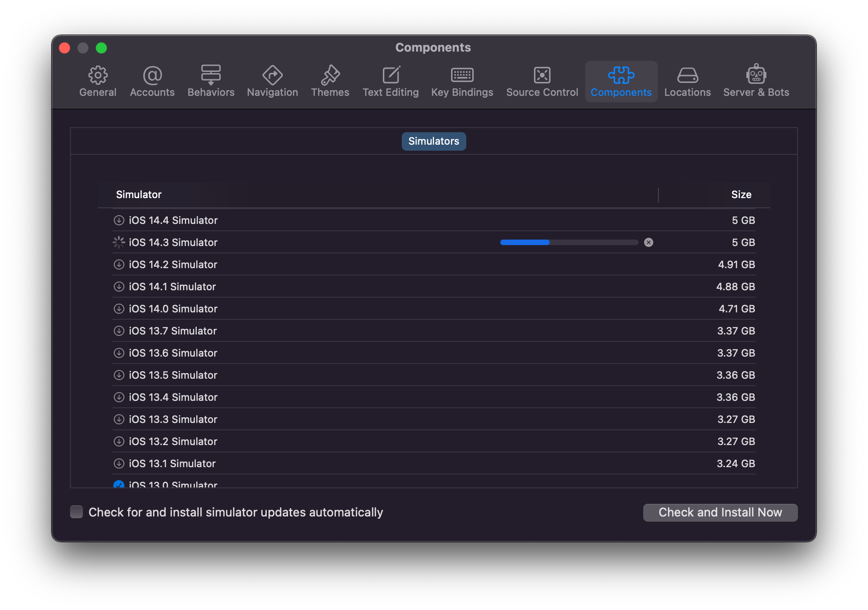Click the 4.88 GB size value
Screen dimensions: 868x610
[x=735, y=287]
